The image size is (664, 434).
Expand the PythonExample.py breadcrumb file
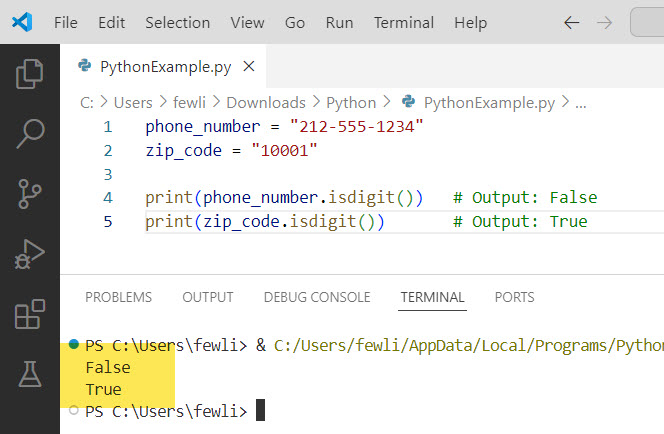489,103
